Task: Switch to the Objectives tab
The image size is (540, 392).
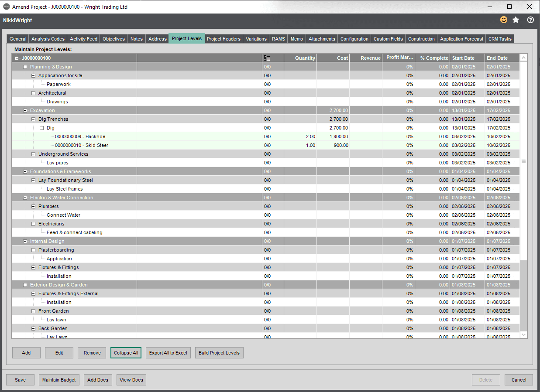Action: coord(114,39)
